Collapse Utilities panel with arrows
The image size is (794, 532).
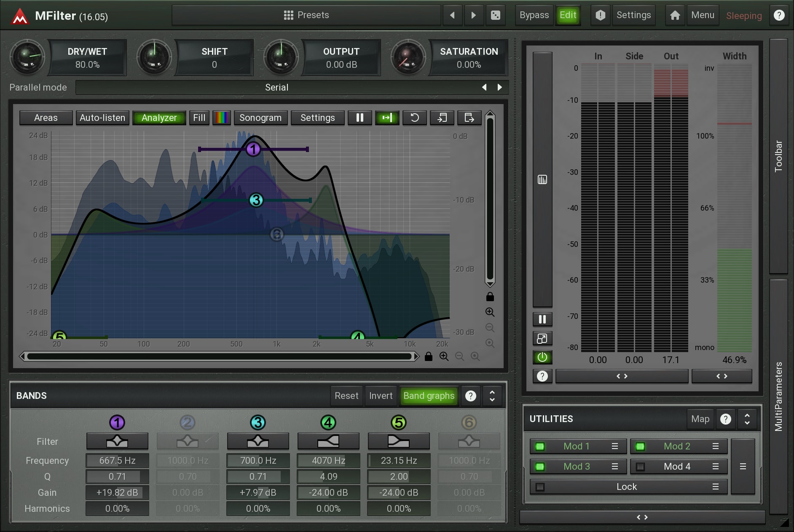[747, 419]
